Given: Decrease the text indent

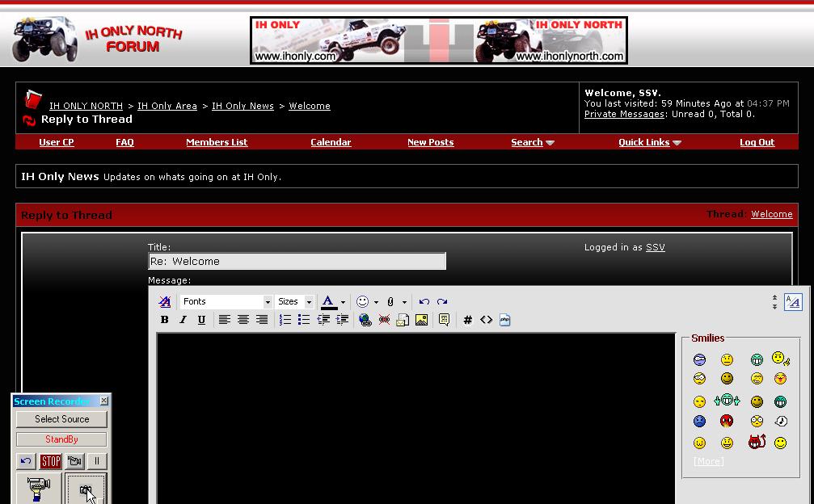Looking at the screenshot, I should click(323, 320).
